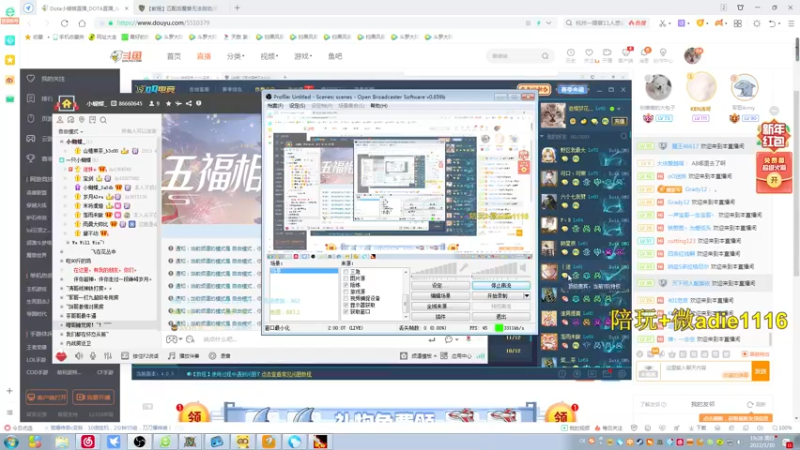Click the Douyu user avatar
800x450 pixels.
tap(693, 55)
